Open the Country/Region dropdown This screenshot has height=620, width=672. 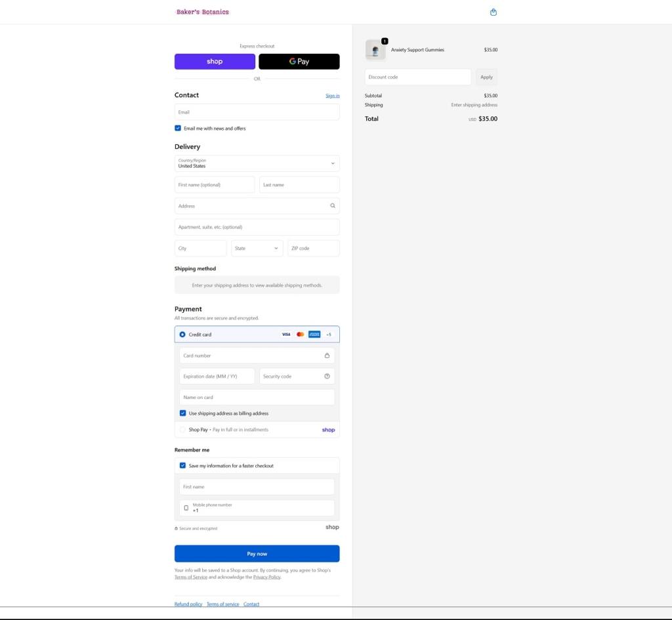[x=257, y=163]
